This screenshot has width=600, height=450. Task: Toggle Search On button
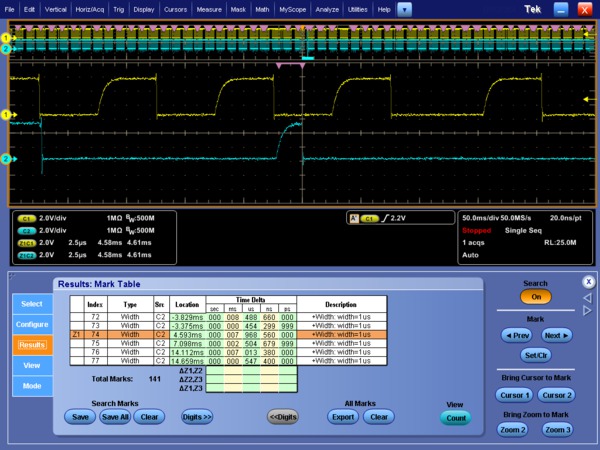click(x=536, y=297)
